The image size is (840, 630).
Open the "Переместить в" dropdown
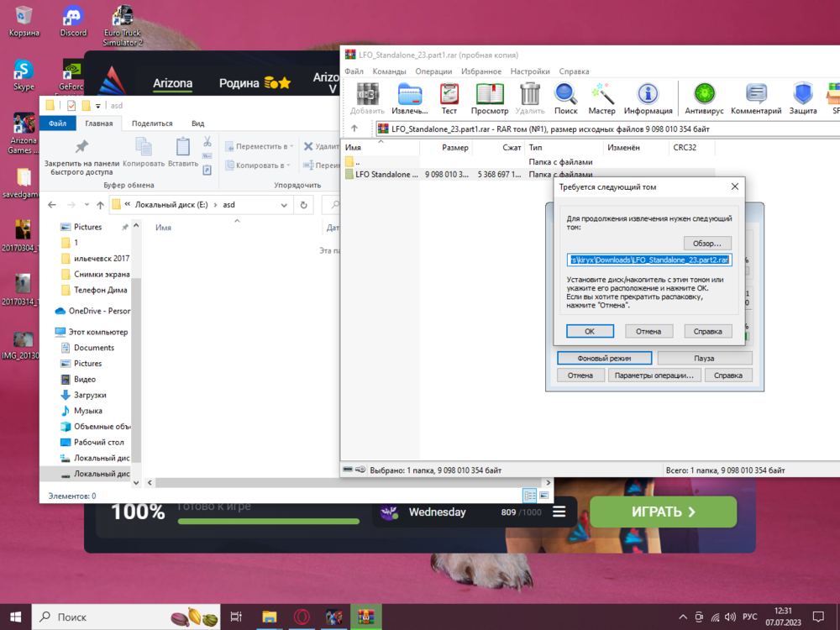(262, 146)
